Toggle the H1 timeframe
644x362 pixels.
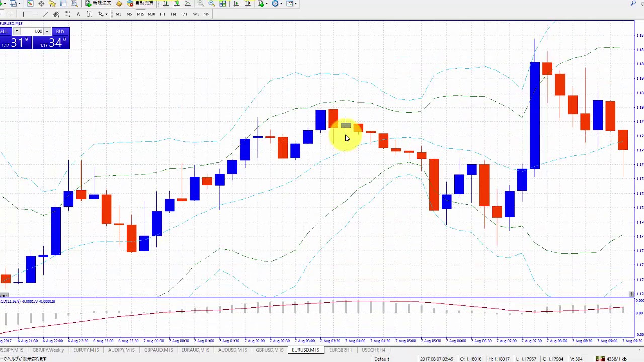click(163, 14)
